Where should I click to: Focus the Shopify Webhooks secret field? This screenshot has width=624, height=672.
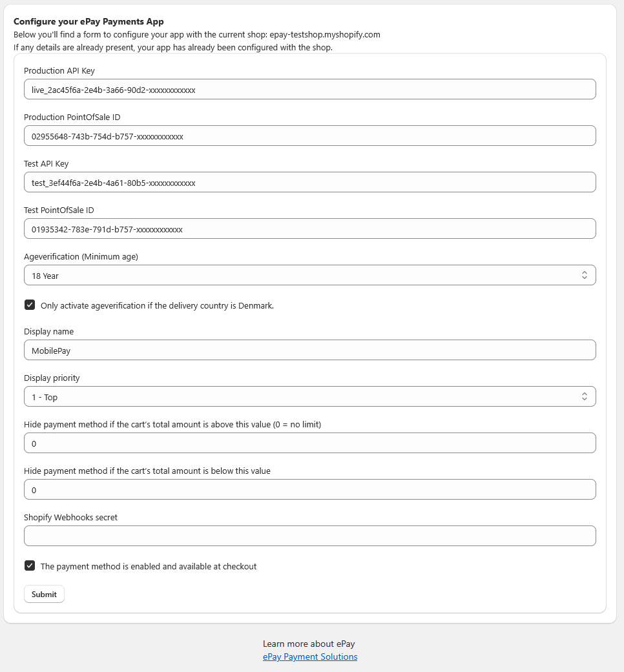point(310,536)
